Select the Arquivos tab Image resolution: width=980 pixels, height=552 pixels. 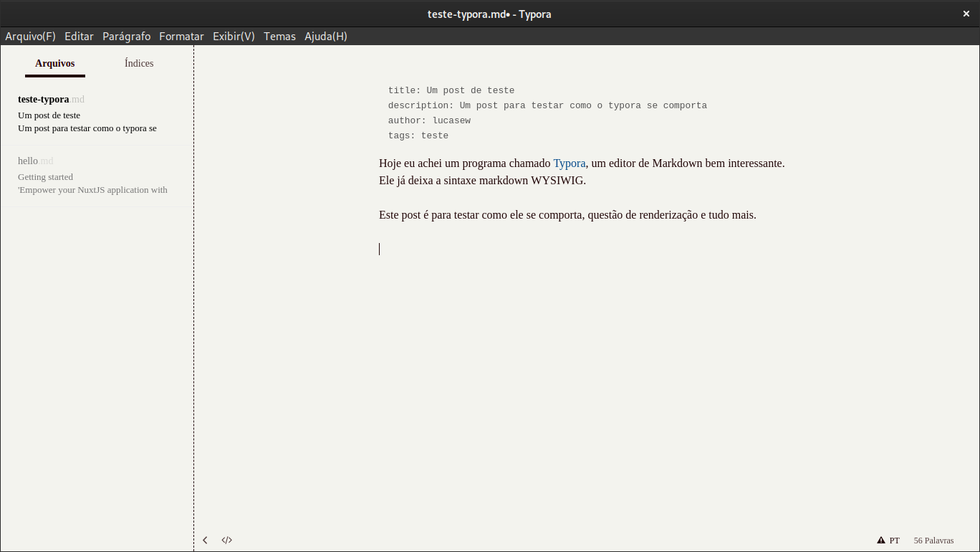click(x=55, y=63)
